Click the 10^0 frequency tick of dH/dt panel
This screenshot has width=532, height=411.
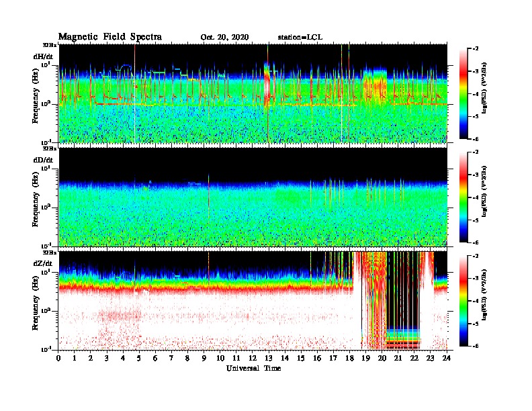tap(46, 103)
